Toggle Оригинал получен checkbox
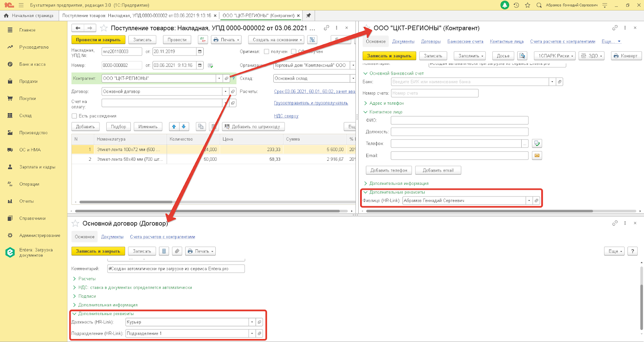The height and width of the screenshot is (342, 644). point(266,52)
